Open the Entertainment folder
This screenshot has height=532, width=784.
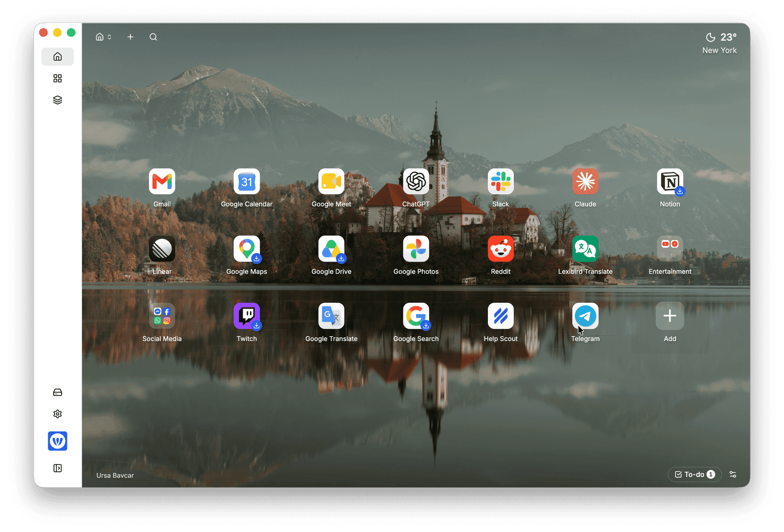[670, 249]
